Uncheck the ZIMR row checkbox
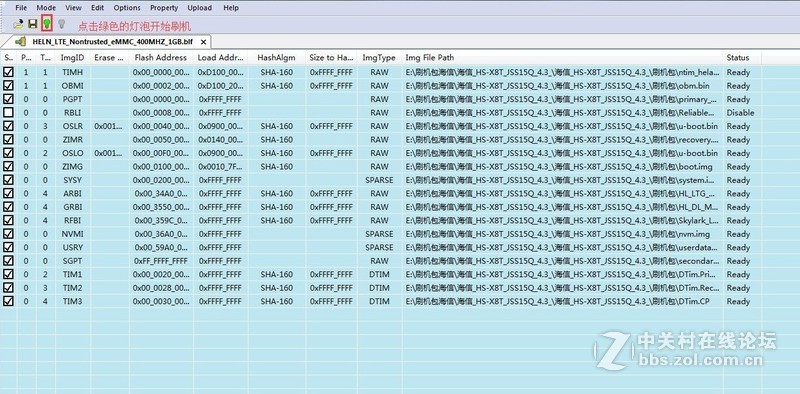The height and width of the screenshot is (394, 800). (8, 139)
